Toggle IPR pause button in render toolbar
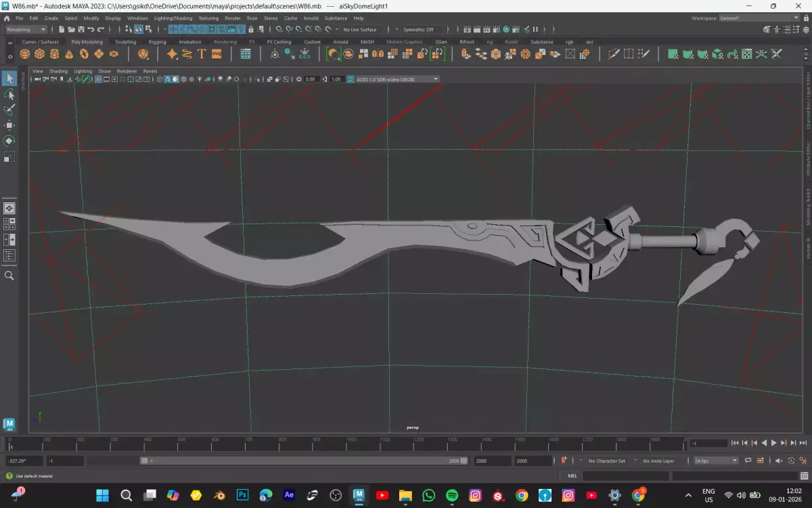Viewport: 812px width, 508px height. 535,30
